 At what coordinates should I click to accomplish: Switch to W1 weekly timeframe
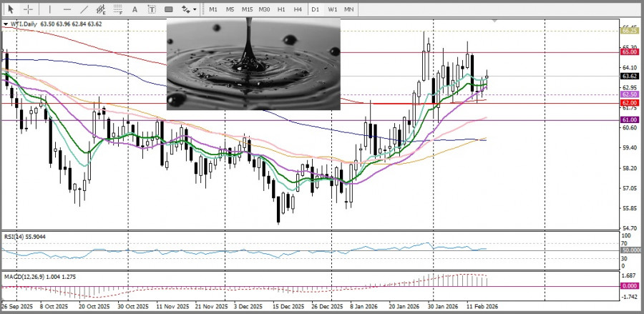tap(332, 9)
